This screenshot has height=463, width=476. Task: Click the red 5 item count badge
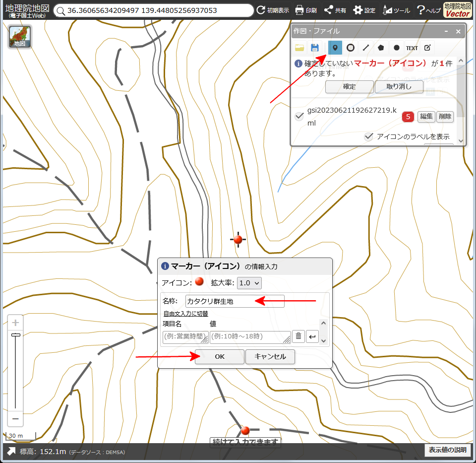[x=408, y=117]
